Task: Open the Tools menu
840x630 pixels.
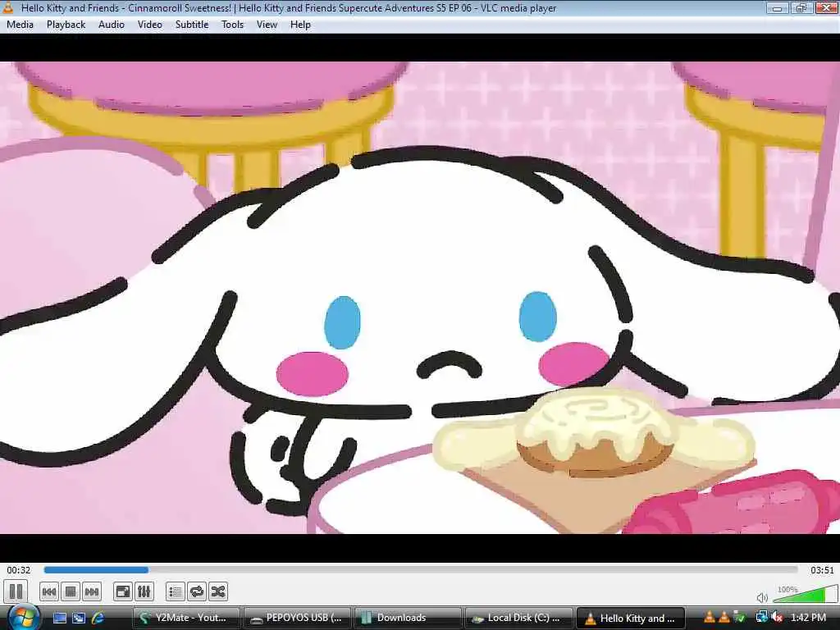Action: 232,25
